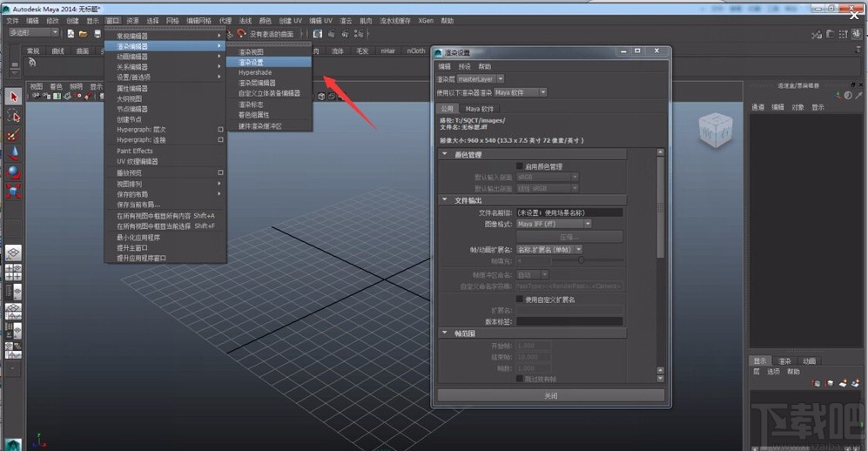The image size is (868, 451).
Task: Enable 使用自定义扩展名 checkbox
Action: pyautogui.click(x=519, y=299)
